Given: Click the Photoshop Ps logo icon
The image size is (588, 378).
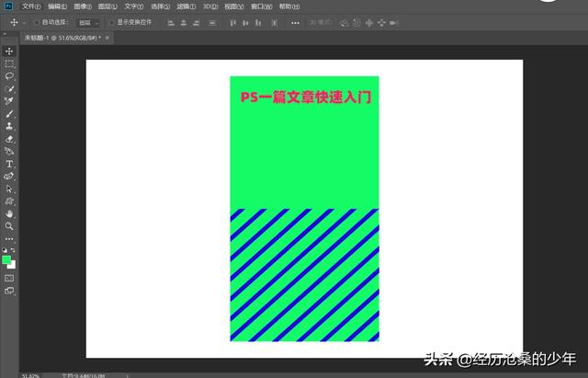Looking at the screenshot, I should [8, 6].
